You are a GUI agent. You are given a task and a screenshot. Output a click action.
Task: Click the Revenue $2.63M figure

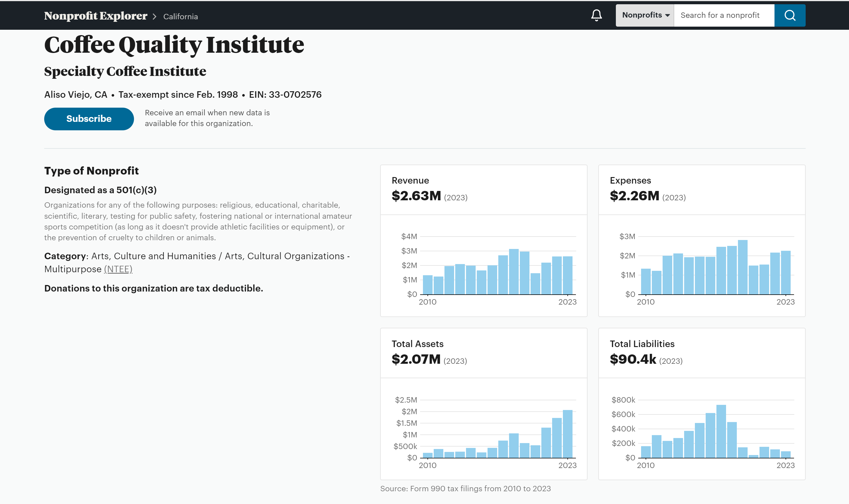tap(416, 196)
